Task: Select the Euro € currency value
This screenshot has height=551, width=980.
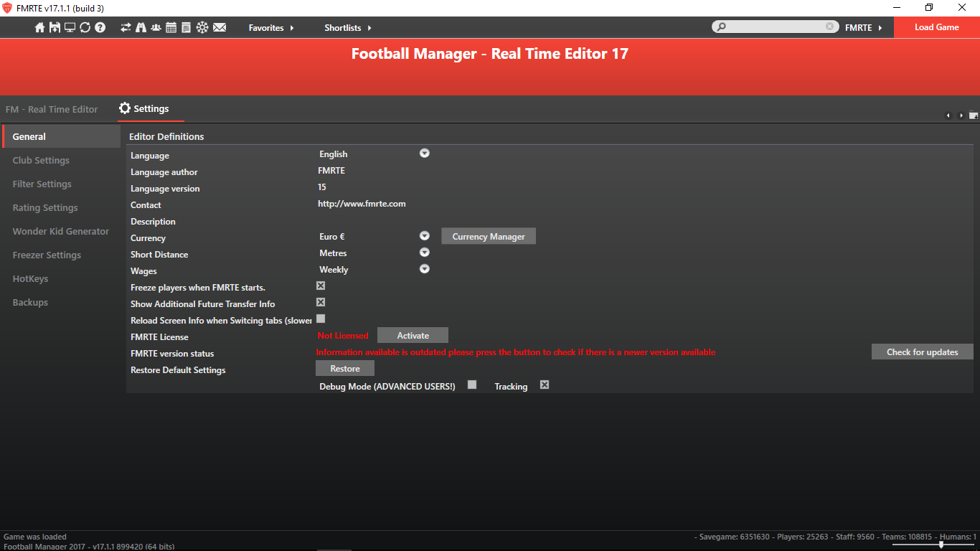Action: pyautogui.click(x=333, y=237)
